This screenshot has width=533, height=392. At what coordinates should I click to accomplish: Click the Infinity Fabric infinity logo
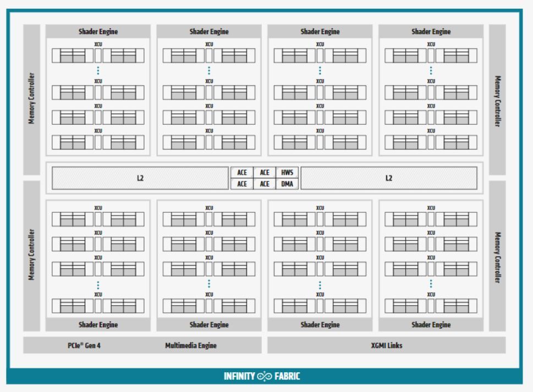point(265,376)
